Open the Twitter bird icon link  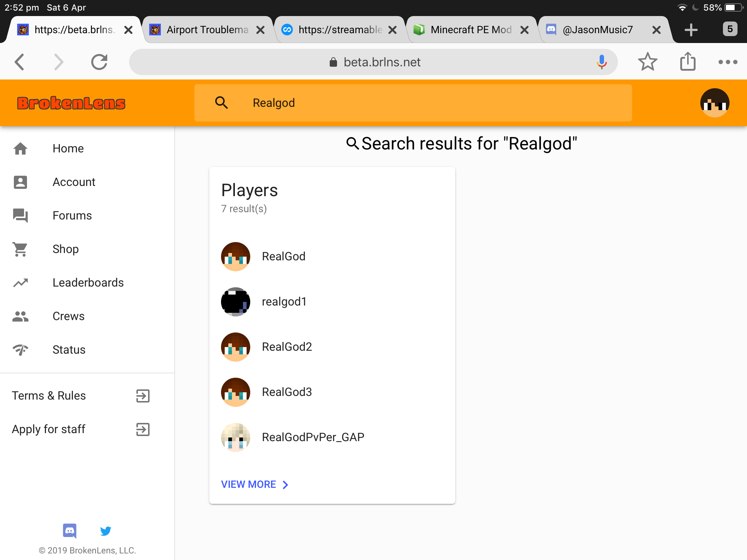click(105, 531)
